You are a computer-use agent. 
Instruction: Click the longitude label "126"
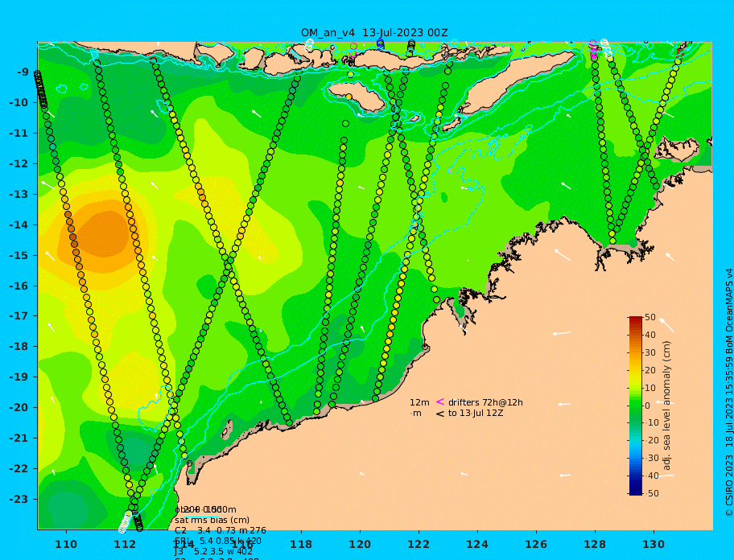pyautogui.click(x=536, y=545)
